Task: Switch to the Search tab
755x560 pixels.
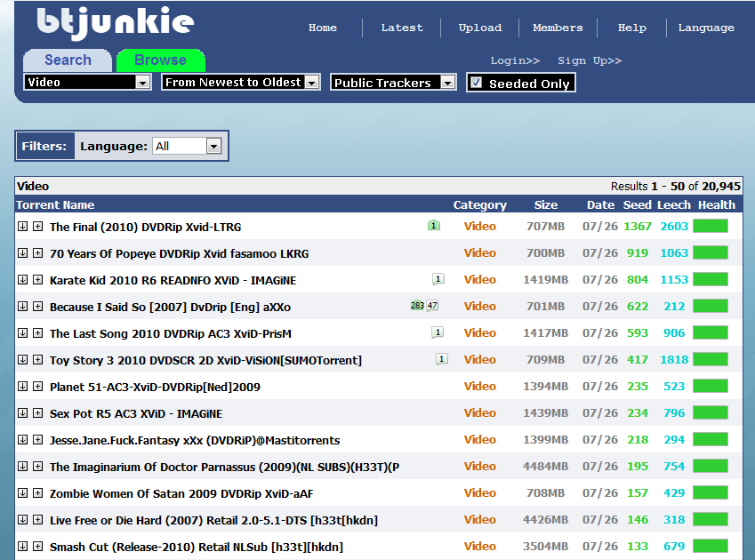Action: pyautogui.click(x=68, y=60)
